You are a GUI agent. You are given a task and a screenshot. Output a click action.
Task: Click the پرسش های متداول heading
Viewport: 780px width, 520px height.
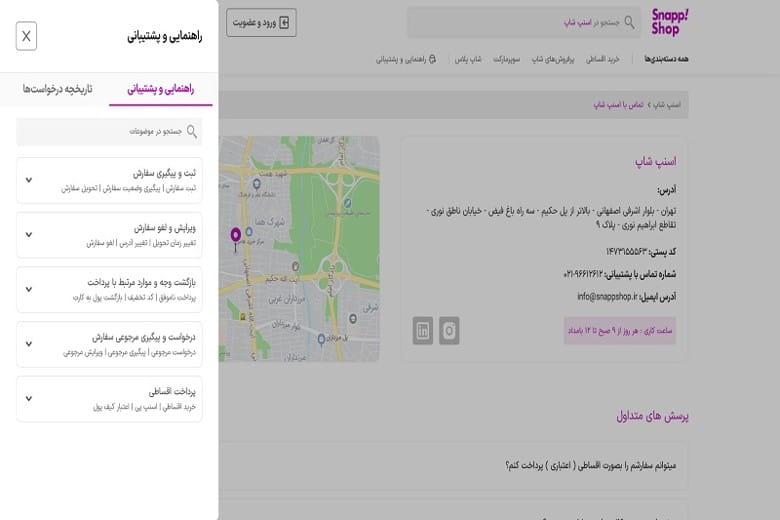pyautogui.click(x=652, y=416)
